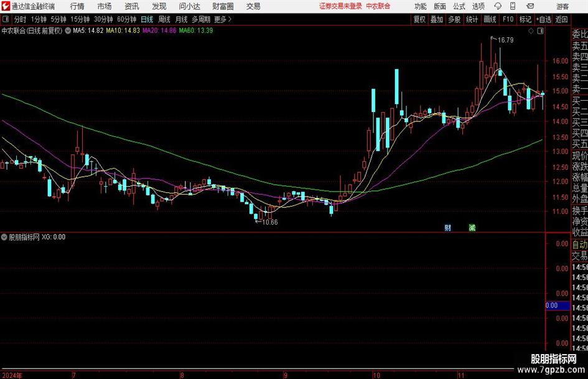This screenshot has width=588, height=379.
Task: Open the 市场 menu
Action: click(x=105, y=6)
